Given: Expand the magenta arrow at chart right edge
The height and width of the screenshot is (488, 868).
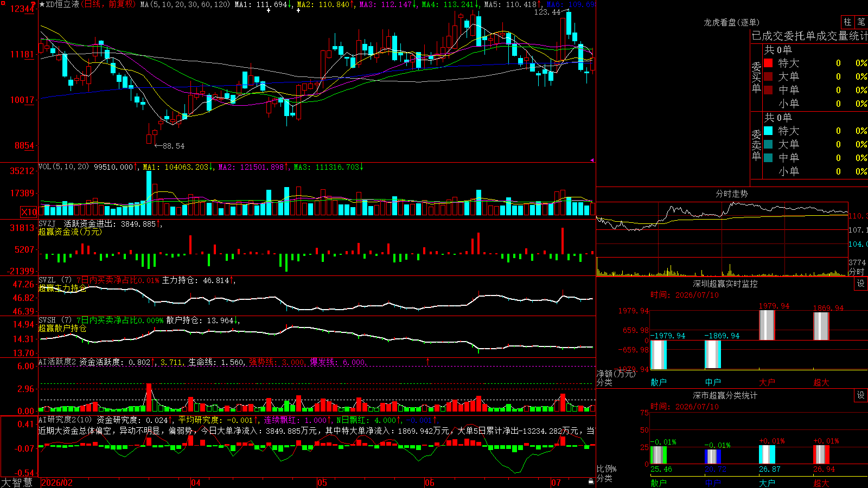Looking at the screenshot, I should point(592,160).
